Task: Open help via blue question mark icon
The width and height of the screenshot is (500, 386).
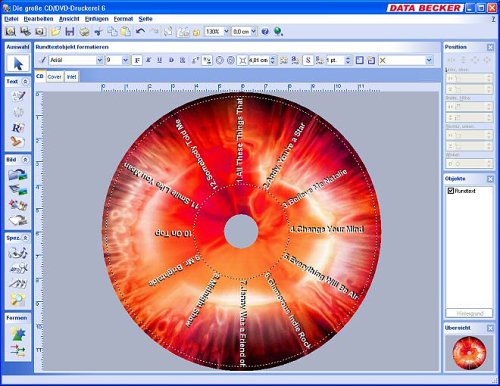Action: point(265,32)
